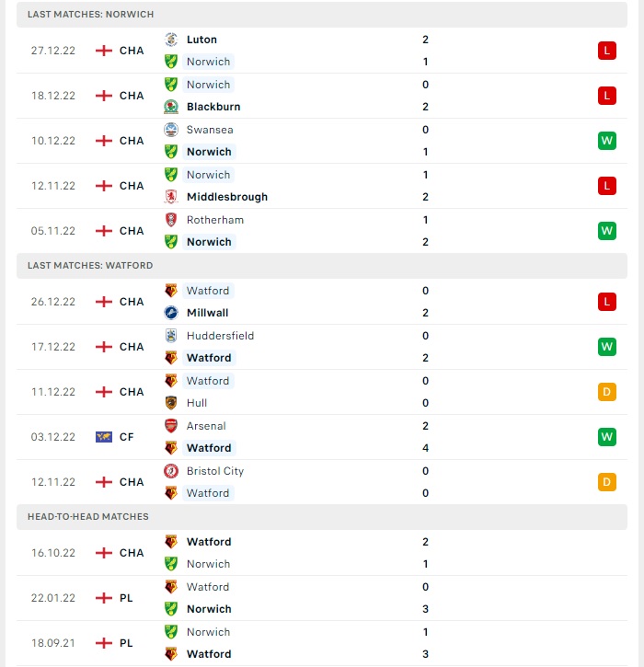Click the Blackburn club crest icon
This screenshot has width=644, height=667.
pyautogui.click(x=171, y=107)
